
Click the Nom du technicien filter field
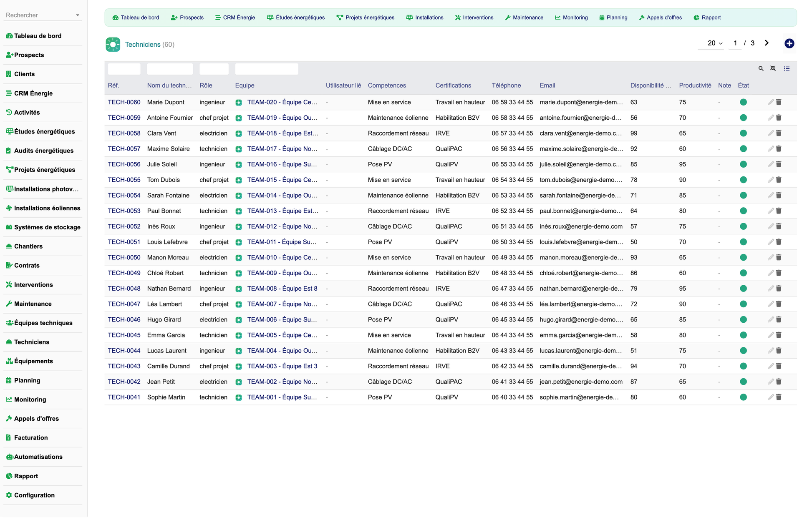coord(170,69)
